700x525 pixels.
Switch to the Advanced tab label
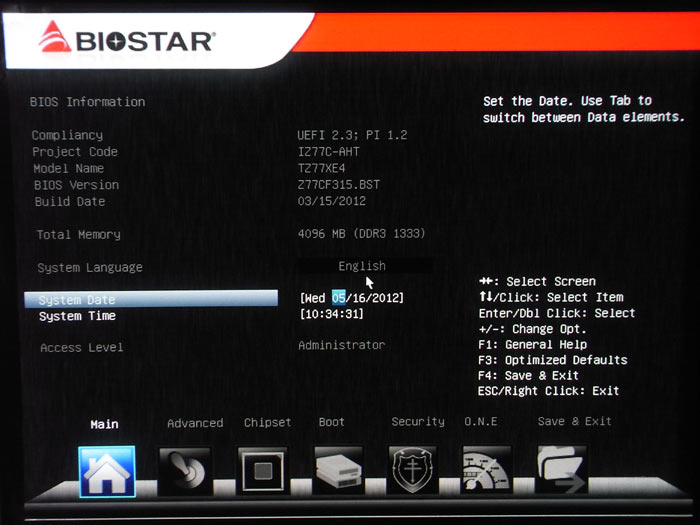(x=195, y=423)
